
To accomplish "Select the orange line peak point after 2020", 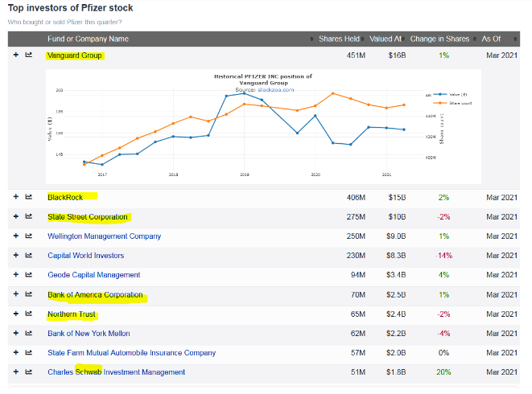I will coord(333,93).
